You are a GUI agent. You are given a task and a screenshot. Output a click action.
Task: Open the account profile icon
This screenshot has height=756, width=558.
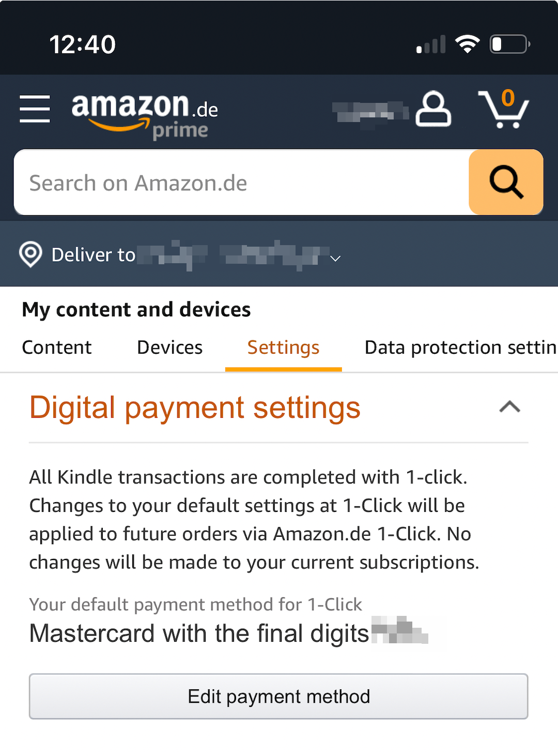click(433, 109)
